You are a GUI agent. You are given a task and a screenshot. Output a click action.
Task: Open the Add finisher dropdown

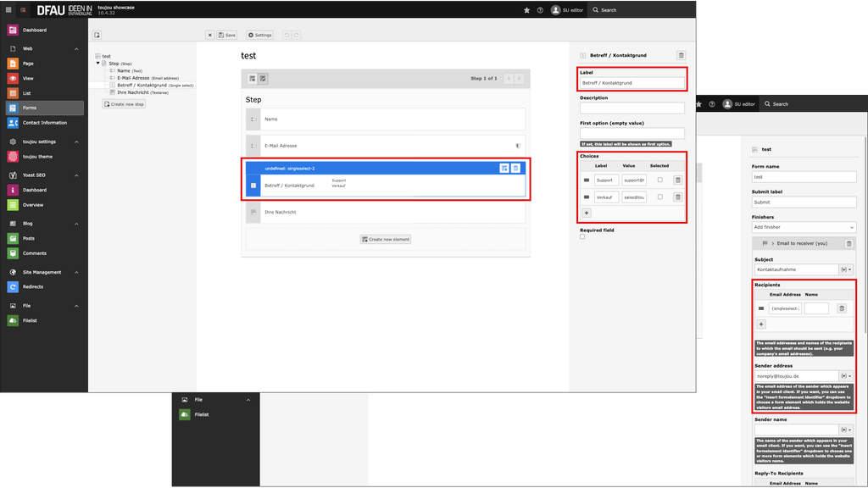tap(804, 227)
